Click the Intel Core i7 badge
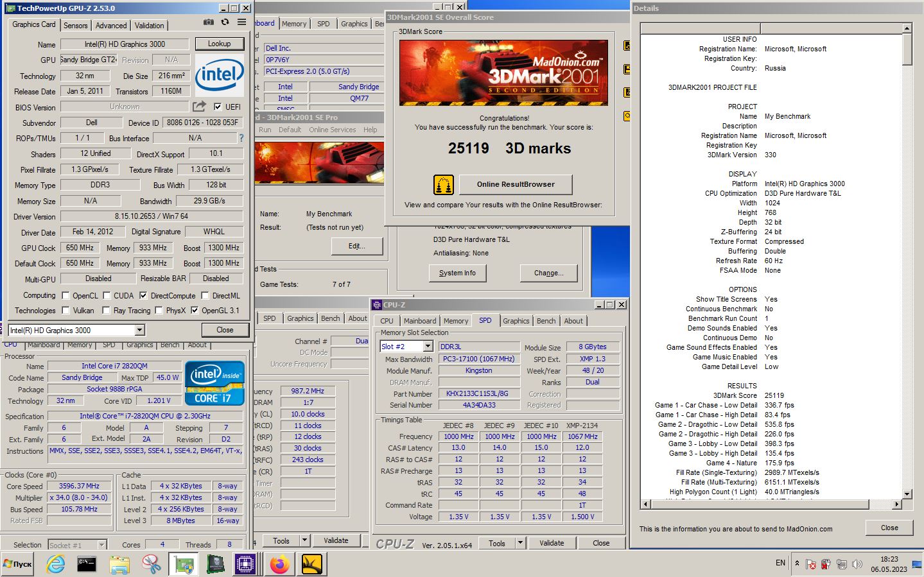 [x=214, y=383]
